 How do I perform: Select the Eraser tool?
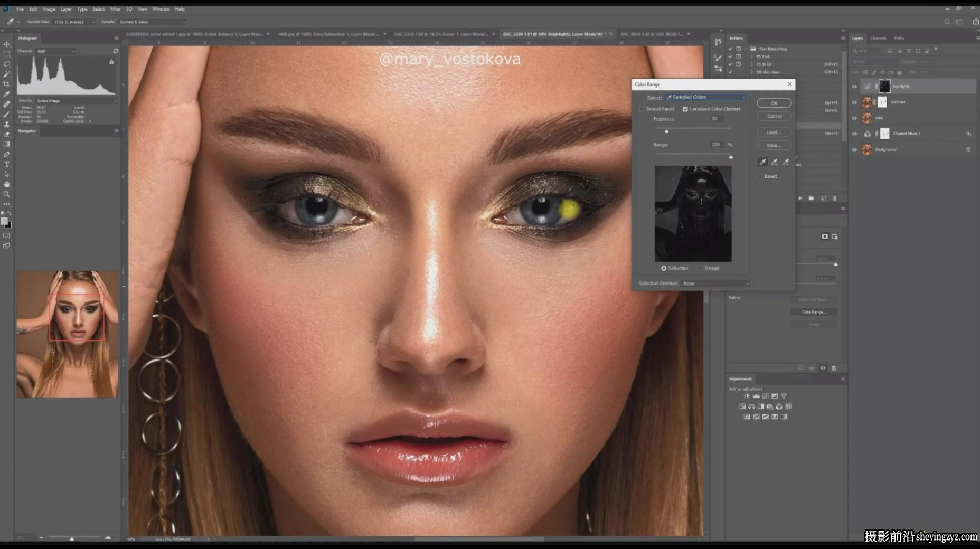point(7,134)
